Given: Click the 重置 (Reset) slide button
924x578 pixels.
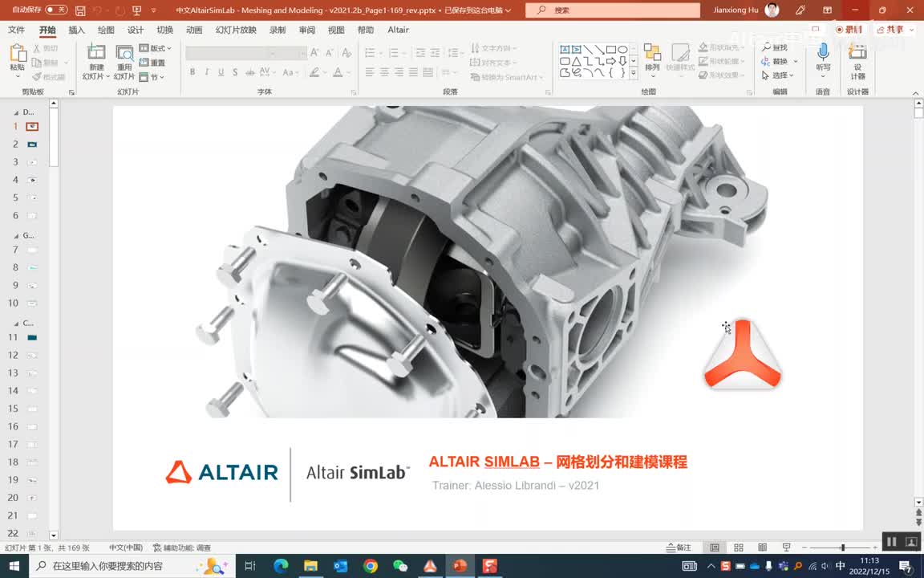Looking at the screenshot, I should (x=152, y=63).
